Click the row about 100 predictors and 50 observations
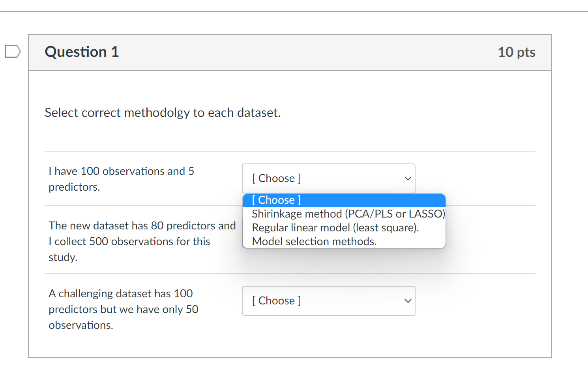588x381 pixels. [x=124, y=309]
